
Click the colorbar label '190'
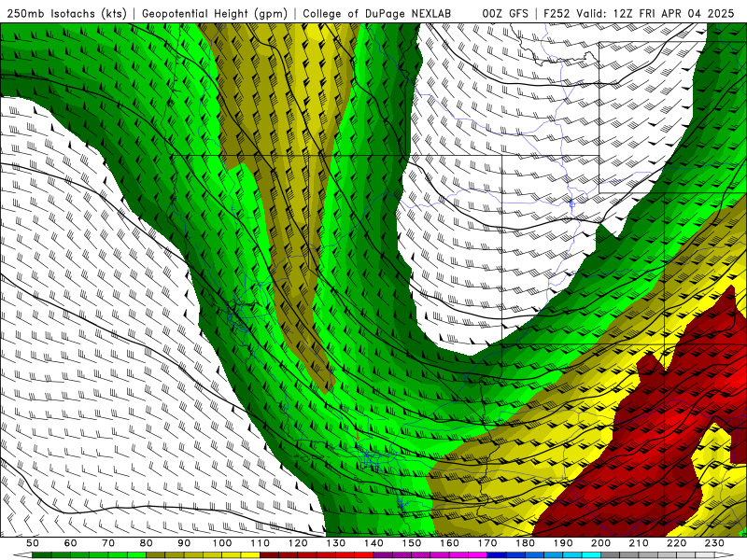[563, 543]
